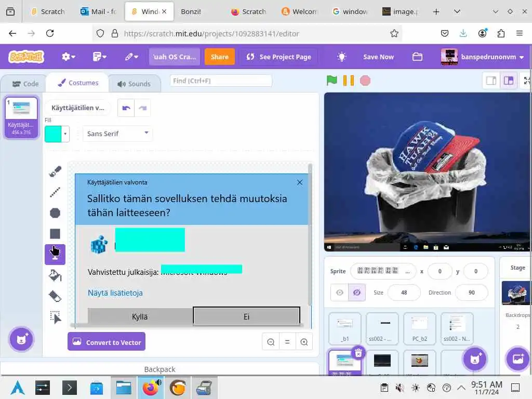Image resolution: width=532 pixels, height=399 pixels.
Task: Expand the Firefox list all tabs chevron
Action: point(457,11)
